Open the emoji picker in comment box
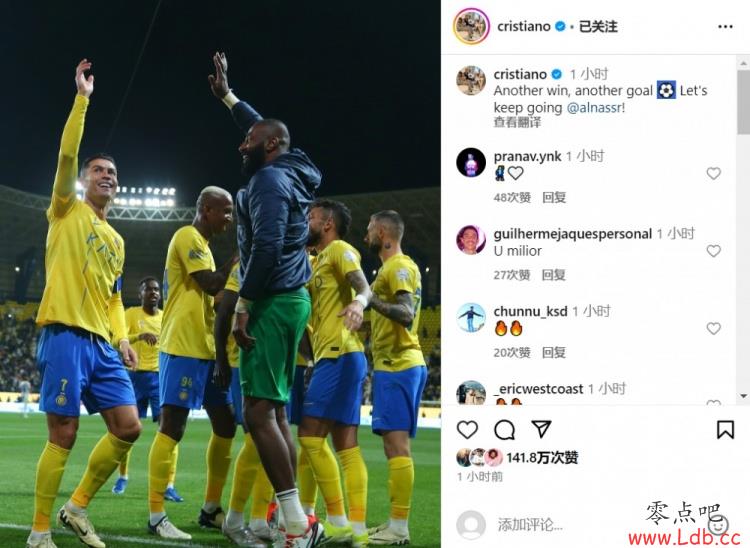 (x=720, y=525)
